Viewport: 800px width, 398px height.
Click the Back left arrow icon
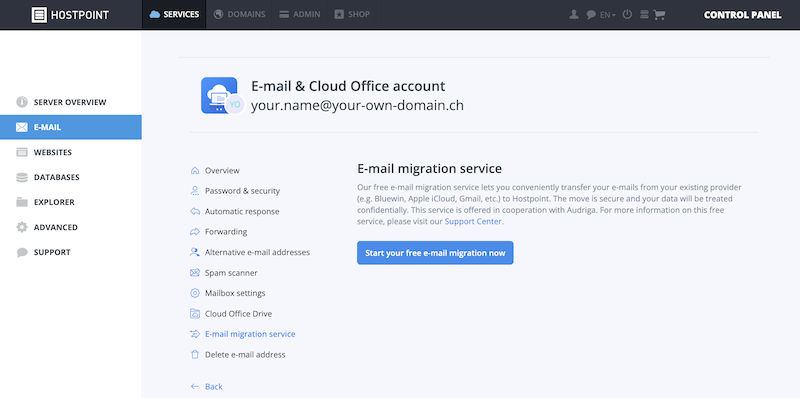click(194, 387)
